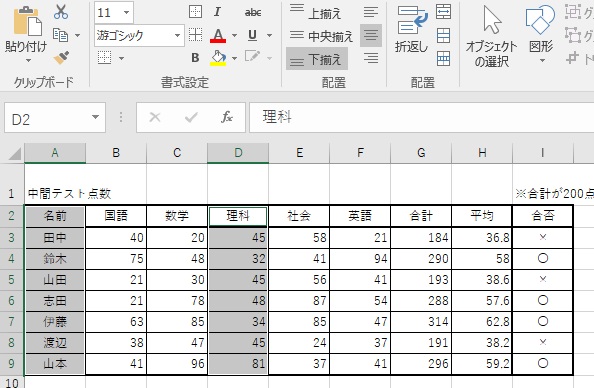Click the dashed grid borders icon left of font color

coord(195,34)
